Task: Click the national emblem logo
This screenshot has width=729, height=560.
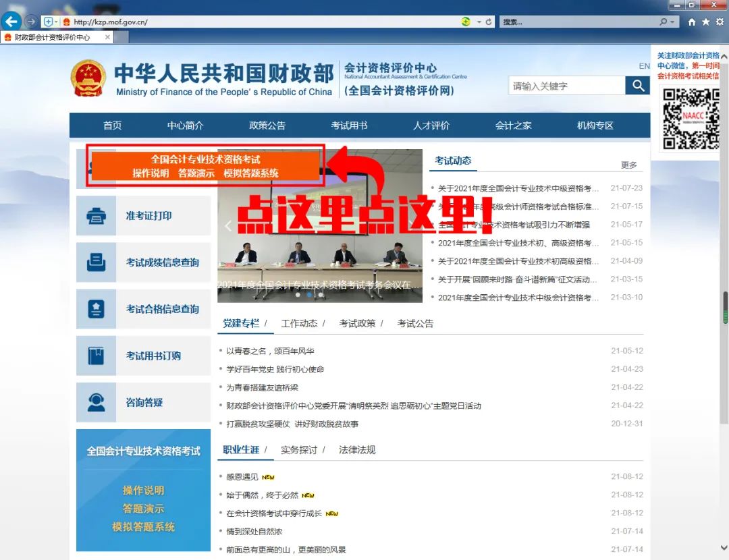Action: click(88, 78)
